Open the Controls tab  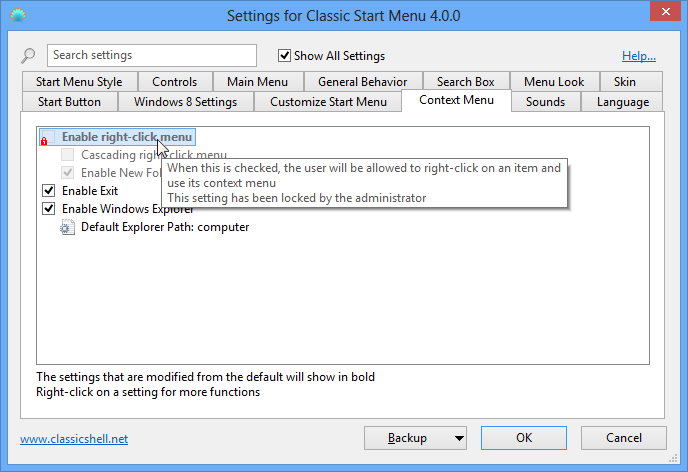[x=175, y=82]
